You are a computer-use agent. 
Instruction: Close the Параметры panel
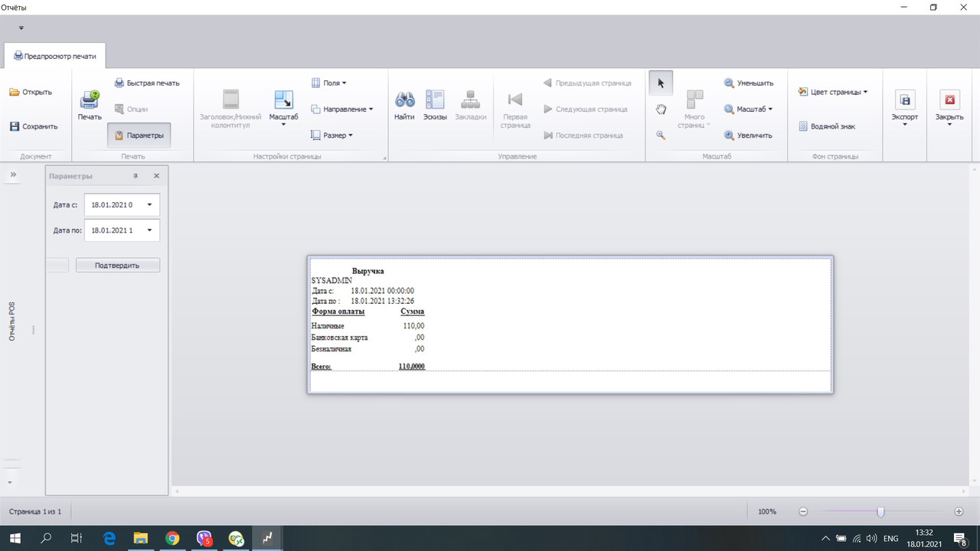[156, 176]
